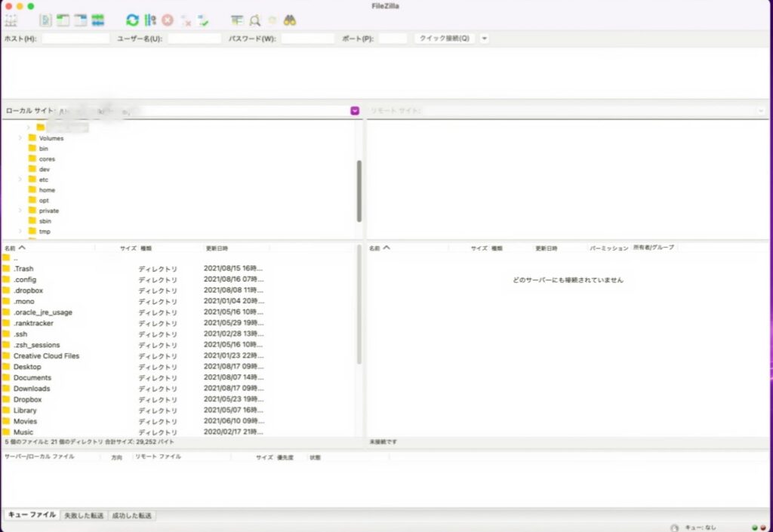773x532 pixels.
Task: Select the opt folder in tree
Action: (x=44, y=200)
